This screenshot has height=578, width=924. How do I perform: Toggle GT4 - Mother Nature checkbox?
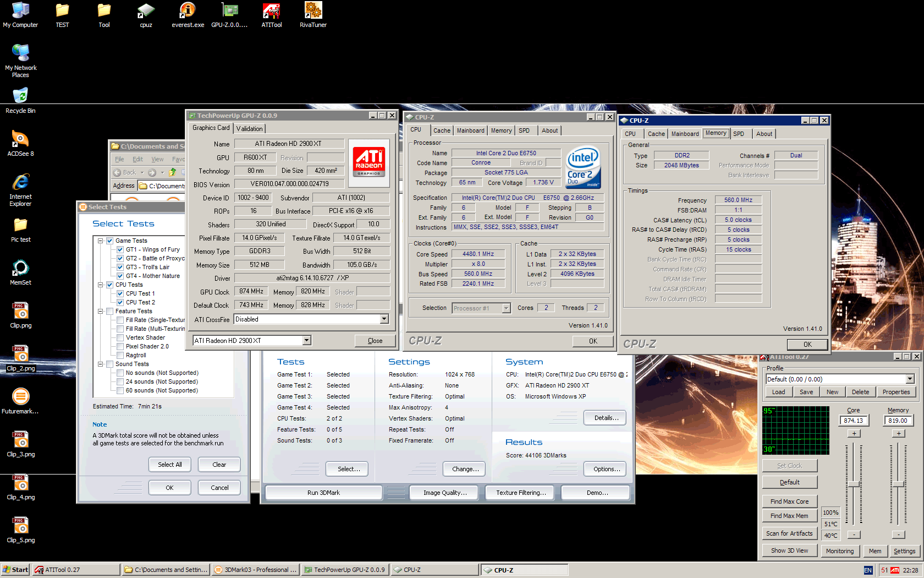(x=120, y=276)
